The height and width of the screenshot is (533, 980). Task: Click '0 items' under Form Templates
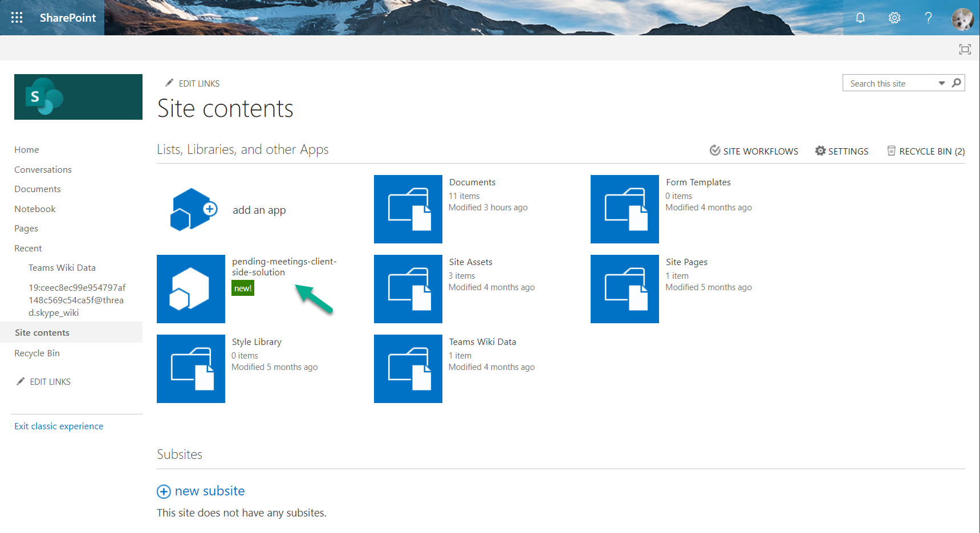click(x=679, y=196)
